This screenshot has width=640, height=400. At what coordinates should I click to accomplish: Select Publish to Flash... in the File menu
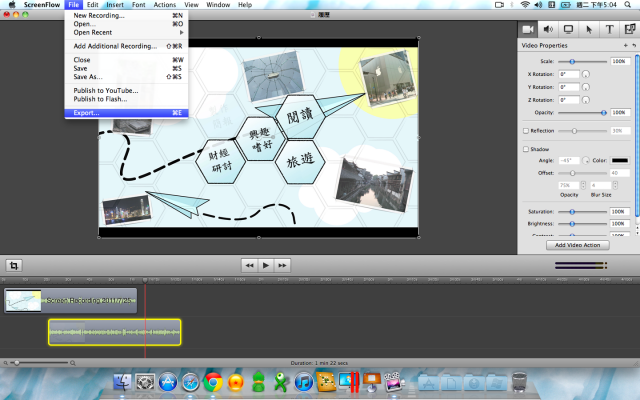(126, 99)
